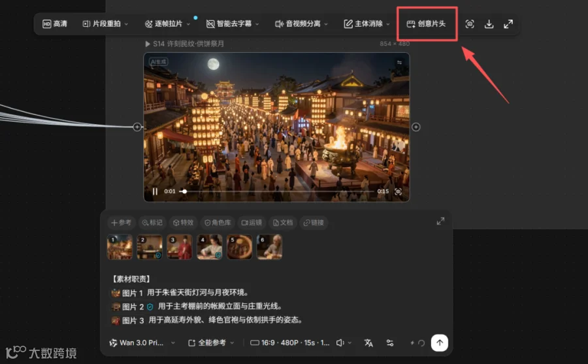Click the frame capture icon beside 0:15
Viewport: 588px width, 364px height.
click(399, 191)
